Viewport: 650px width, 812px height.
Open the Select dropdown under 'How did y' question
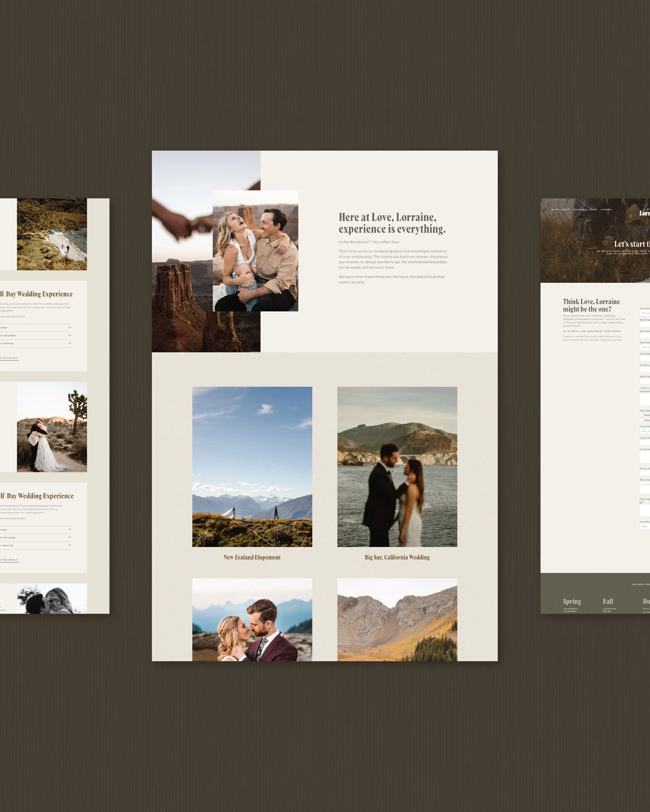coord(645,526)
